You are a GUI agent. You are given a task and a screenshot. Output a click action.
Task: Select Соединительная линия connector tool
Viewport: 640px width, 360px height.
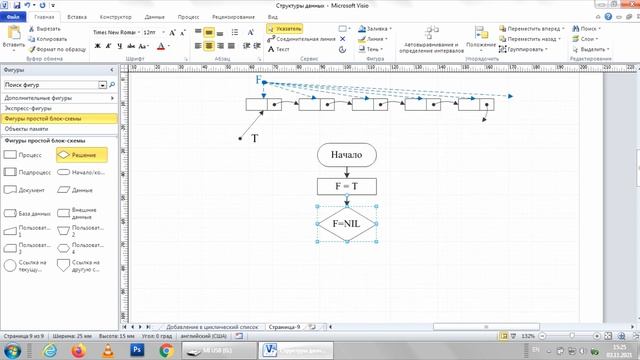(301, 39)
